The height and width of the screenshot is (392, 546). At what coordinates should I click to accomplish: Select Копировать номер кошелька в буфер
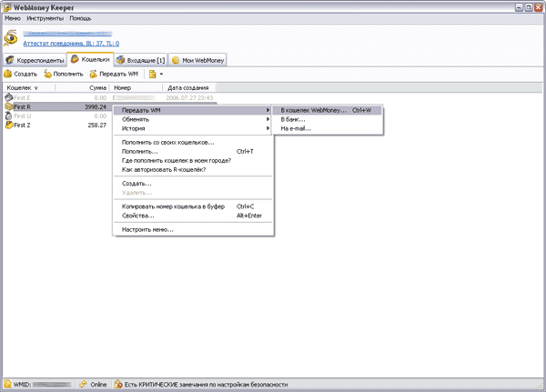[x=193, y=206]
